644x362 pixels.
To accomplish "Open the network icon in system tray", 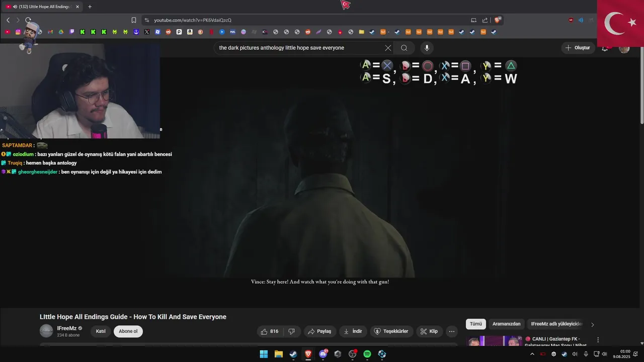I will click(596, 354).
